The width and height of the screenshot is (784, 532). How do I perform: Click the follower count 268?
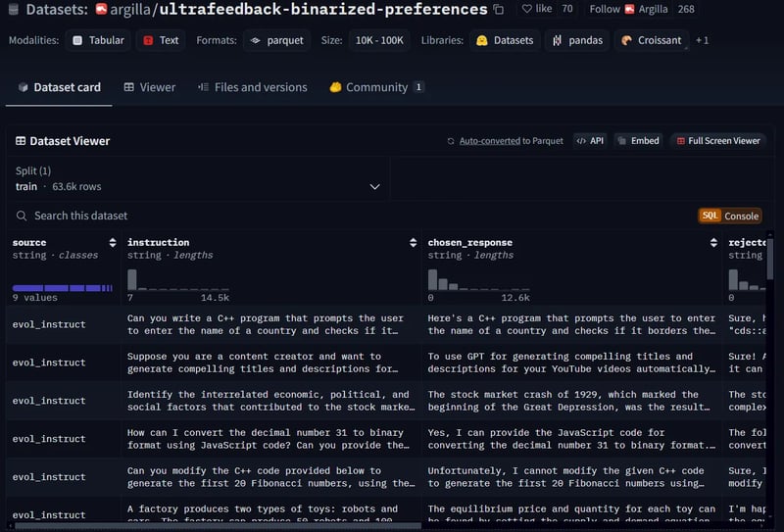pos(685,9)
